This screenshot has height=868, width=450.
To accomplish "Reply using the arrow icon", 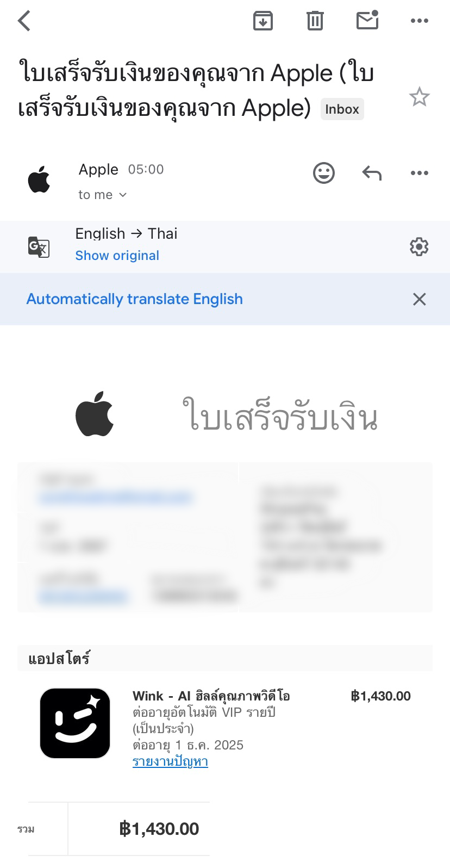I will (372, 173).
